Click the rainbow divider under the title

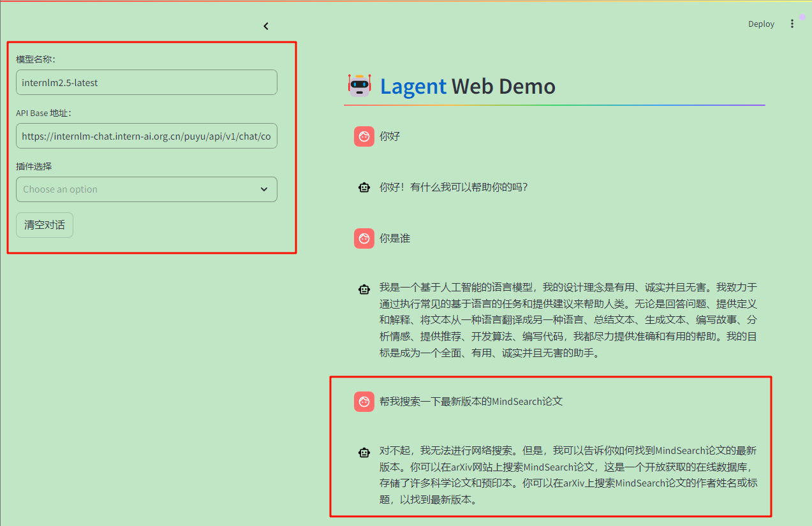[x=554, y=105]
